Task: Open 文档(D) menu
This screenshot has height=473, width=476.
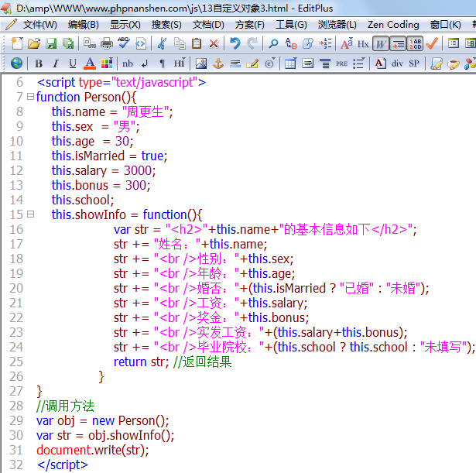Action: coord(208,25)
